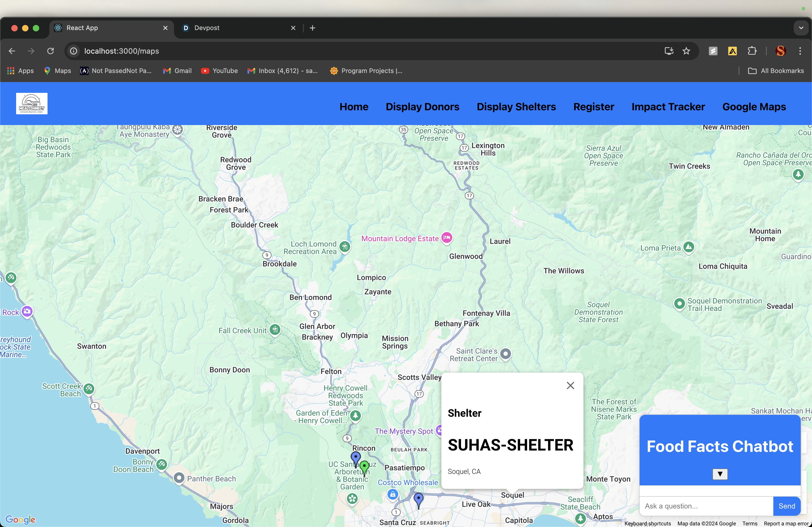Collapse the Food Facts Chatbot panel

pyautogui.click(x=720, y=474)
